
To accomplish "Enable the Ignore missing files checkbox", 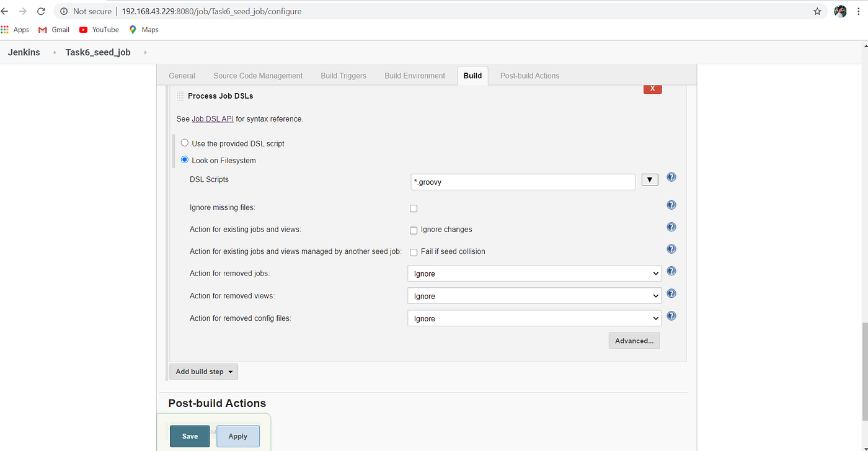I will click(x=413, y=208).
